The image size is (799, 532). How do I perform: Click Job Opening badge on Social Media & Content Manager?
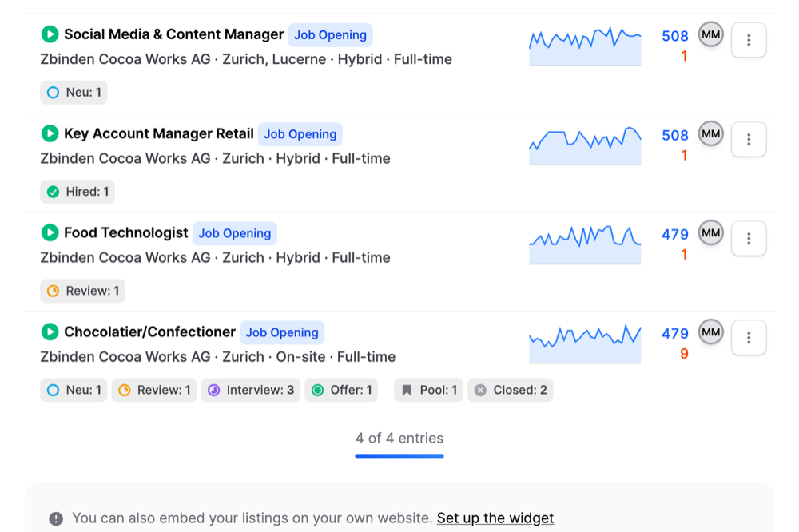(x=330, y=34)
